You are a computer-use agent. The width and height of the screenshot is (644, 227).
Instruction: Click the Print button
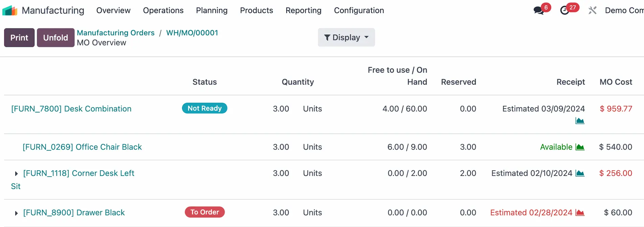tap(19, 37)
